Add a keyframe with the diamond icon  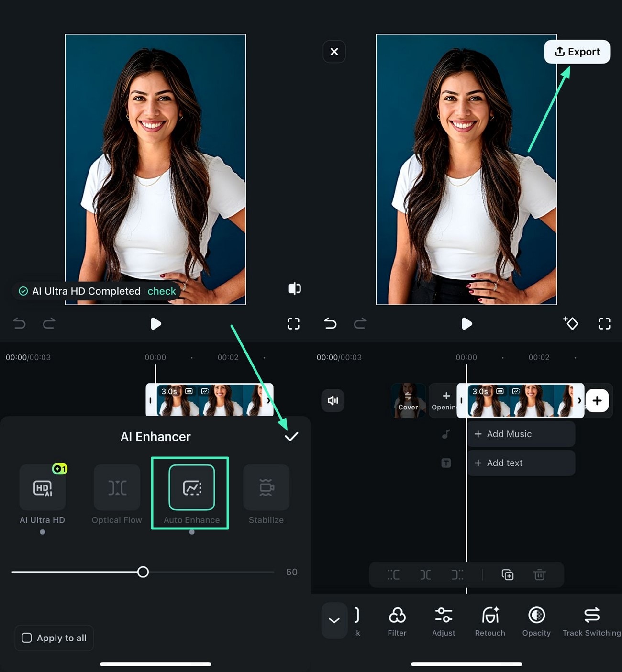click(x=571, y=324)
